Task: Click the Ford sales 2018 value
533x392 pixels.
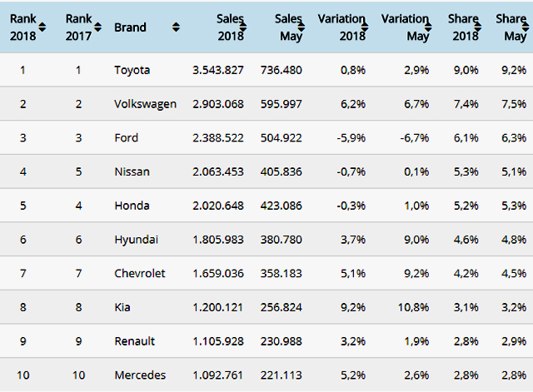Action: (217, 137)
